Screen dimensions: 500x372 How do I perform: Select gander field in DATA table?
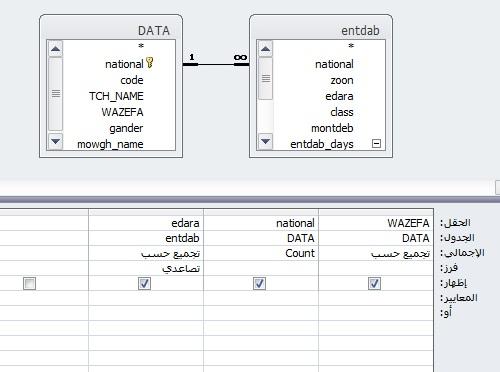(126, 128)
